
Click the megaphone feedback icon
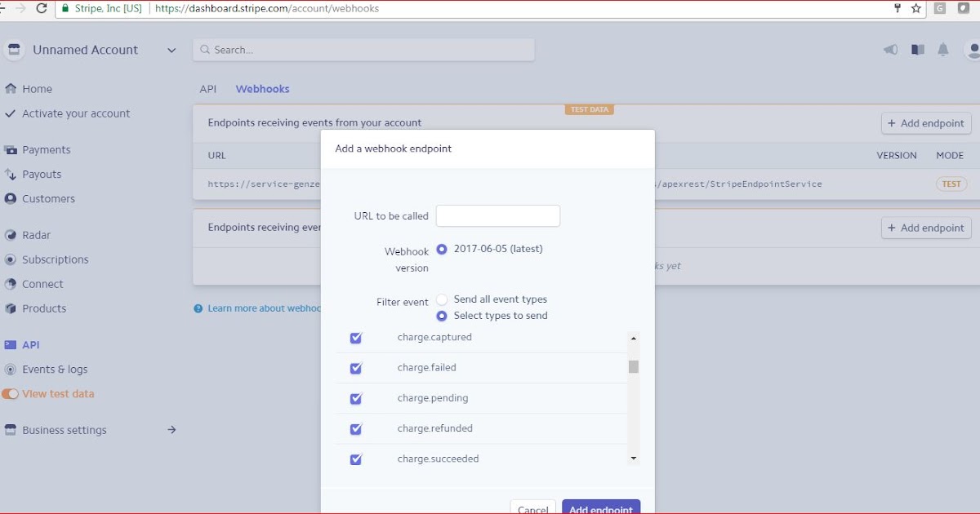890,50
